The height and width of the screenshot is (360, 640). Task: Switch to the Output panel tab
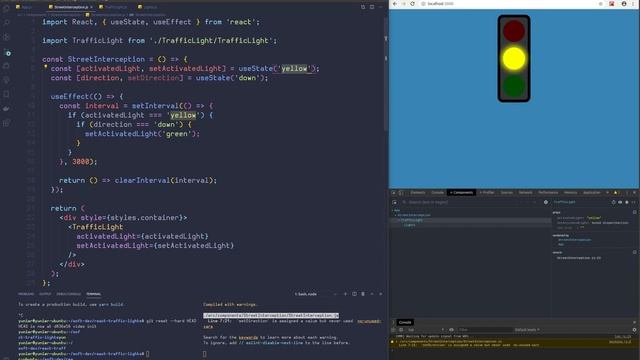click(45, 294)
